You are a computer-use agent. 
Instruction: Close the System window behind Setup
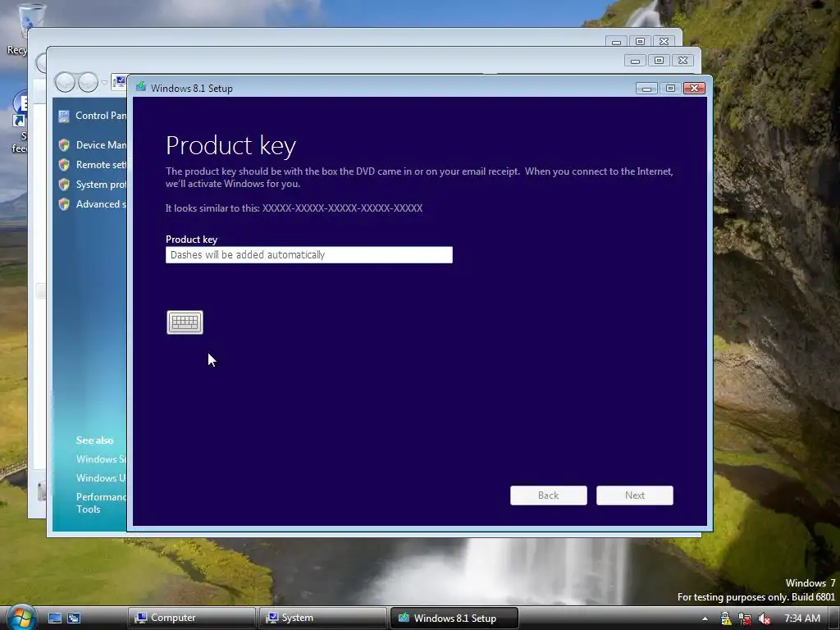(x=682, y=61)
